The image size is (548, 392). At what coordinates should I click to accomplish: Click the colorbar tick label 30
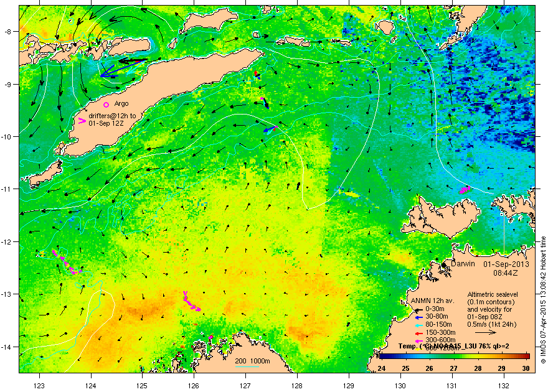(526, 368)
